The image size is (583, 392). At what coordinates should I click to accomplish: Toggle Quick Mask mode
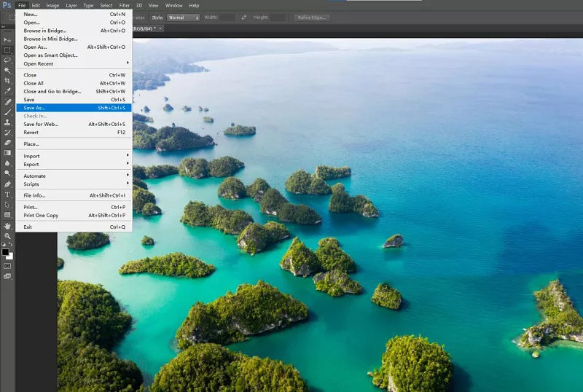coord(7,266)
